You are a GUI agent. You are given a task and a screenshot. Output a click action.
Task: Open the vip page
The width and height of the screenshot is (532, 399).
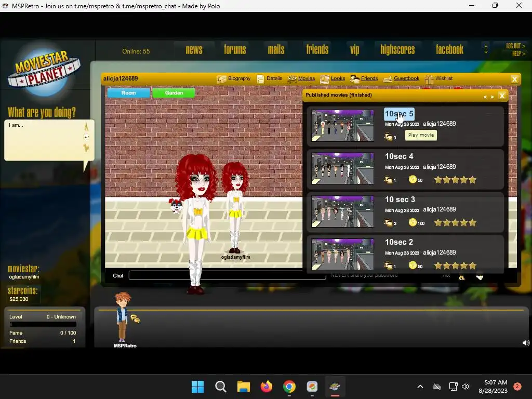tap(354, 50)
